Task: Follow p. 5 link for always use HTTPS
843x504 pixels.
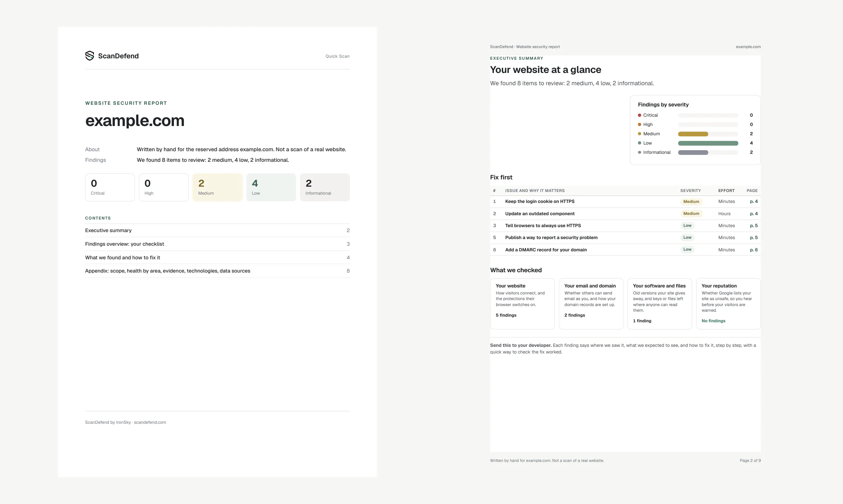Action: point(754,225)
